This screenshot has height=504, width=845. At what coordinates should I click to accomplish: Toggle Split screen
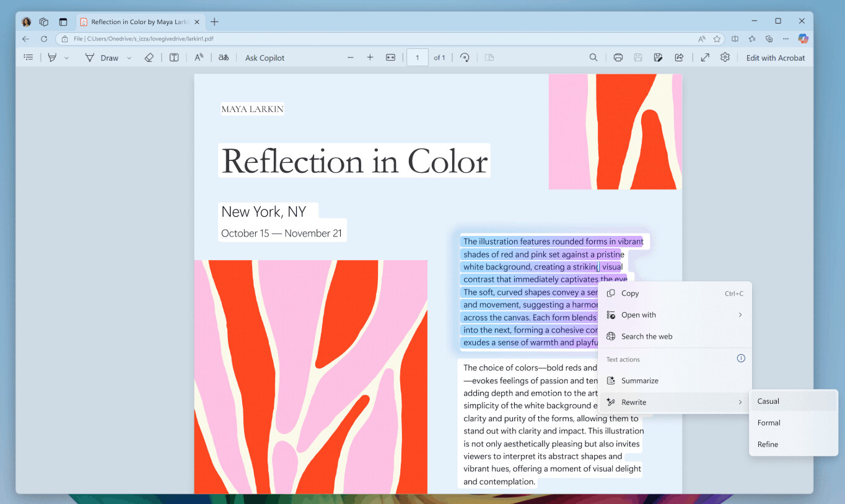735,38
